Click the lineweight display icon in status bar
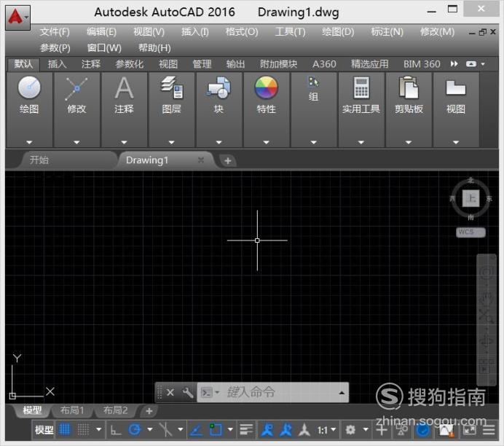Image resolution: width=504 pixels, height=446 pixels. [x=246, y=429]
